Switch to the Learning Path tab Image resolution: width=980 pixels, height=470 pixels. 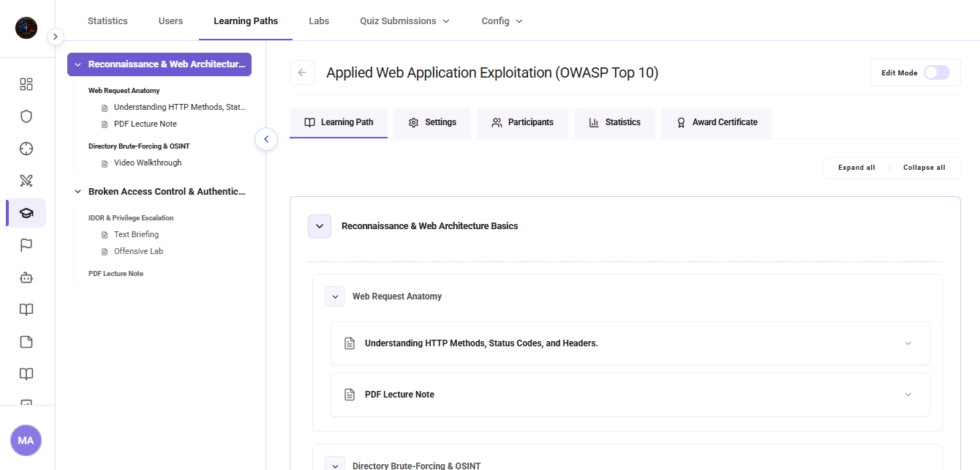coord(339,122)
